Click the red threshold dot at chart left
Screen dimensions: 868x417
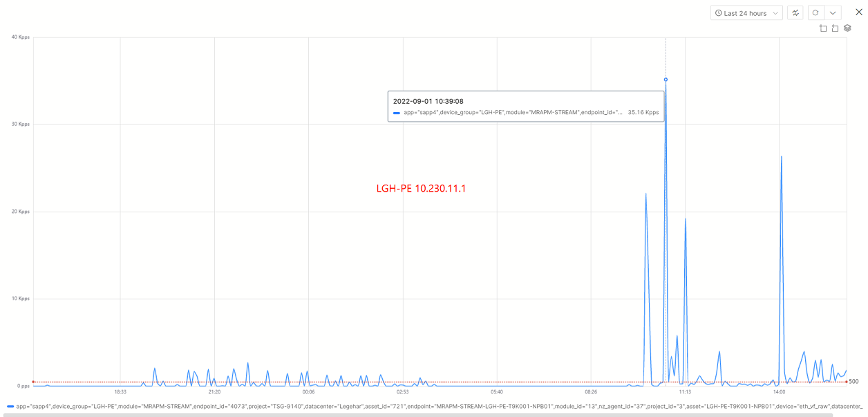click(33, 382)
